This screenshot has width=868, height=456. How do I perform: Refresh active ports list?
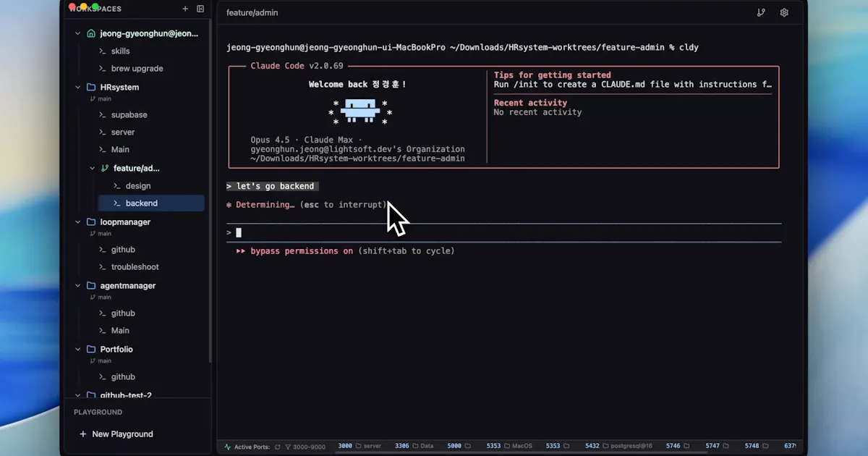pos(277,447)
